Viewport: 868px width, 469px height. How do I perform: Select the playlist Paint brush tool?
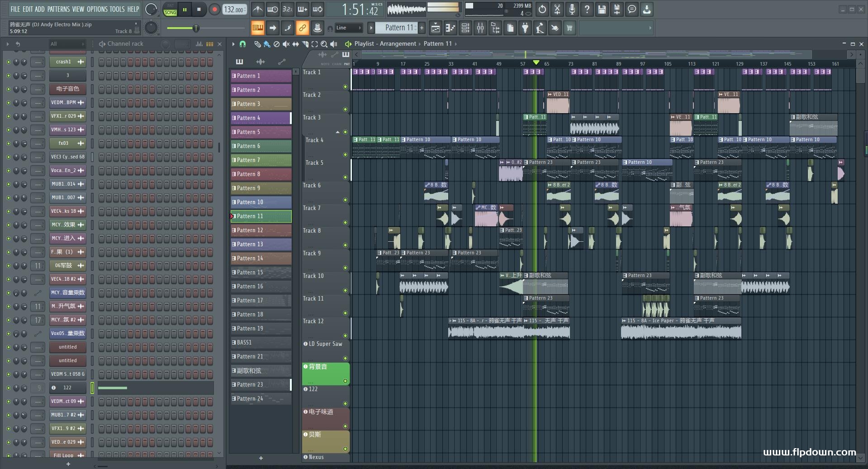[x=267, y=44]
